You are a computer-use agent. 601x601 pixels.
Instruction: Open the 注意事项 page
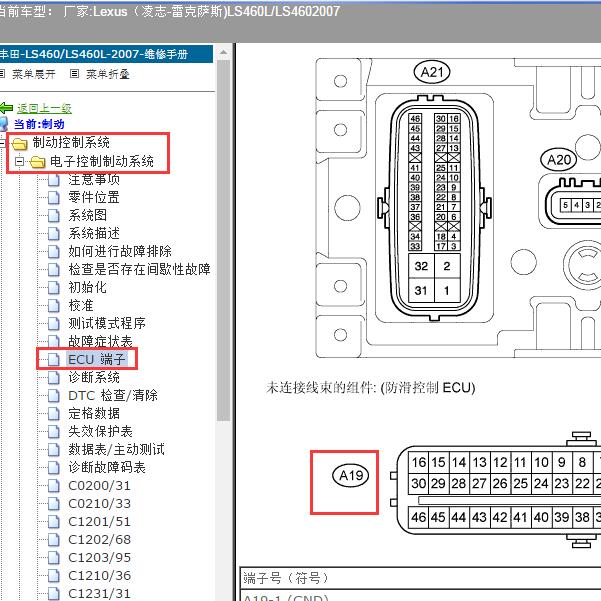(94, 179)
